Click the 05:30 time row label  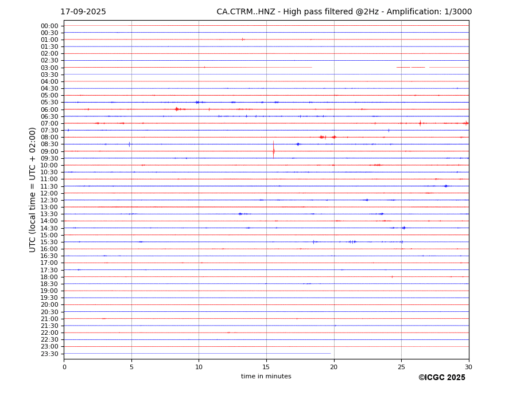tap(49, 103)
